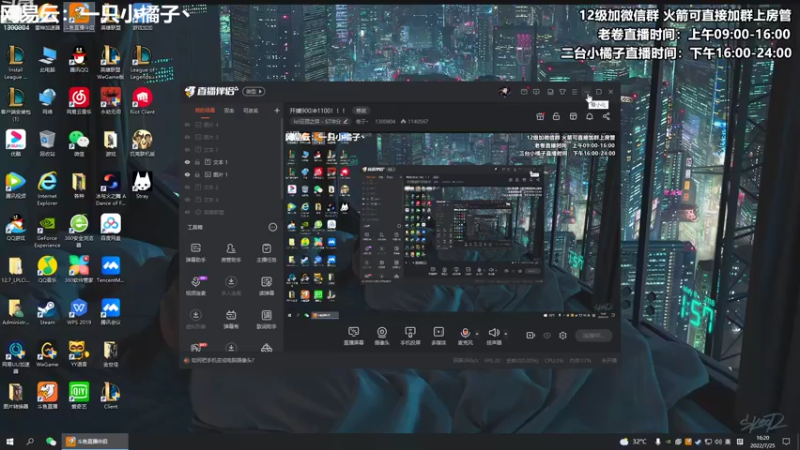Open the 视频连麦 microphone tool

[x=195, y=286]
